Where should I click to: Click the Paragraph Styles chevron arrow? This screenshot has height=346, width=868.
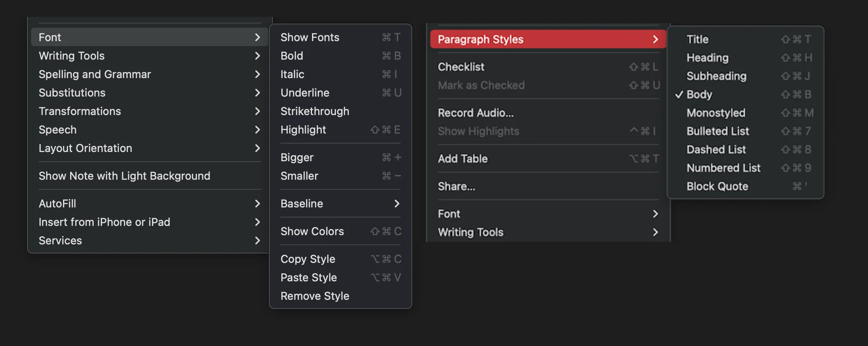(655, 39)
